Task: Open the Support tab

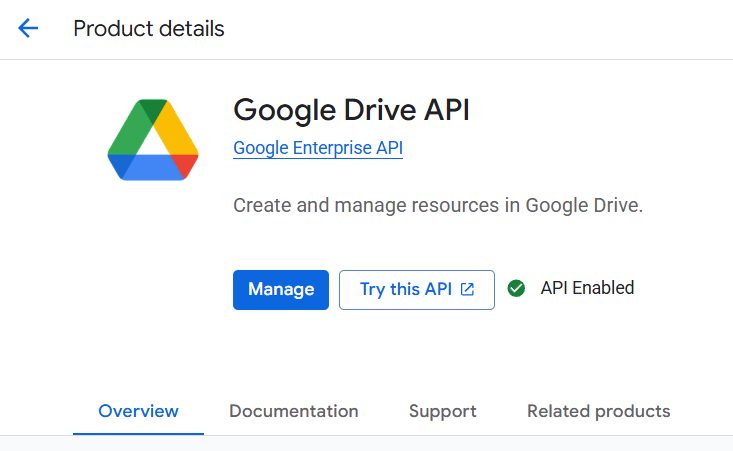Action: (x=442, y=411)
